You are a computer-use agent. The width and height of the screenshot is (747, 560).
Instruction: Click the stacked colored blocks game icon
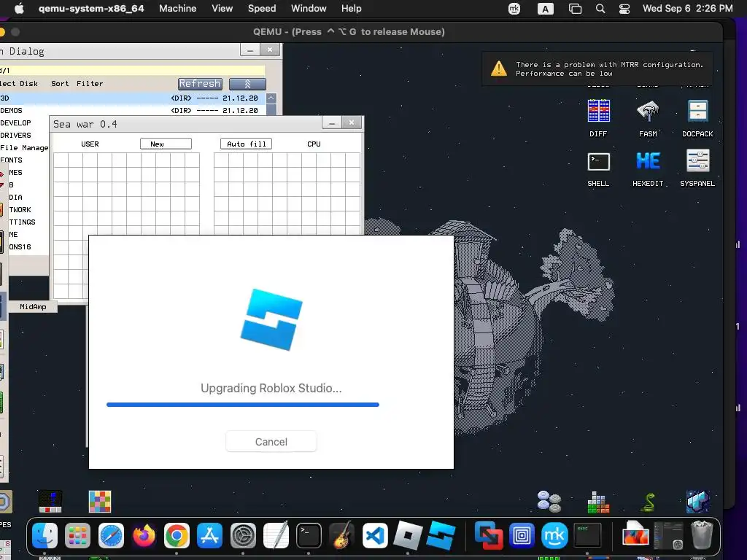click(598, 502)
